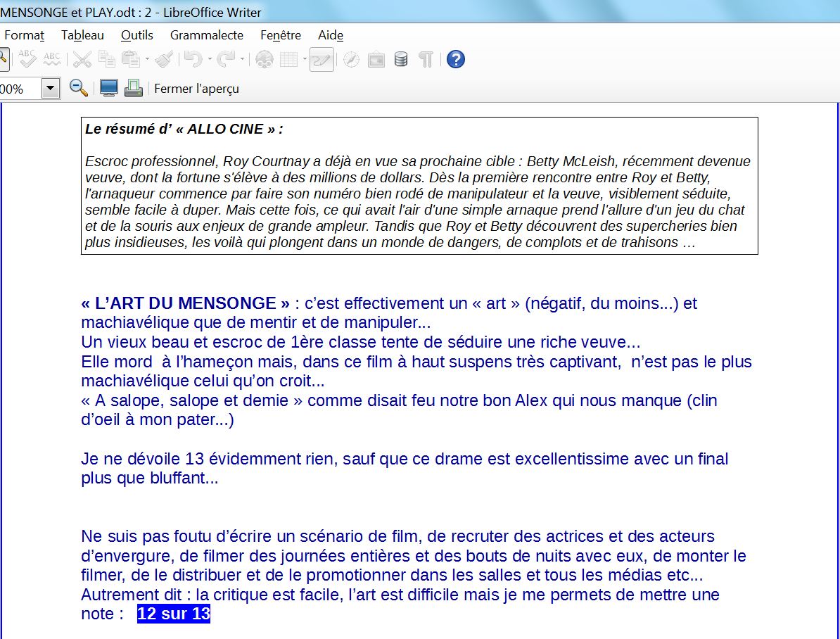Select the Clone Formatting paintbrush
Viewport: 840px width, 639px height.
(x=164, y=59)
